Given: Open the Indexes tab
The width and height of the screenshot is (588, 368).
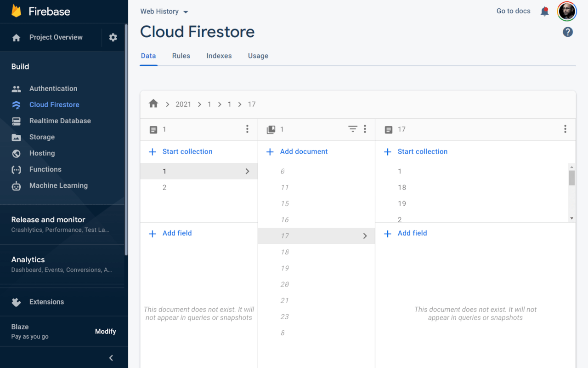Looking at the screenshot, I should (x=219, y=56).
